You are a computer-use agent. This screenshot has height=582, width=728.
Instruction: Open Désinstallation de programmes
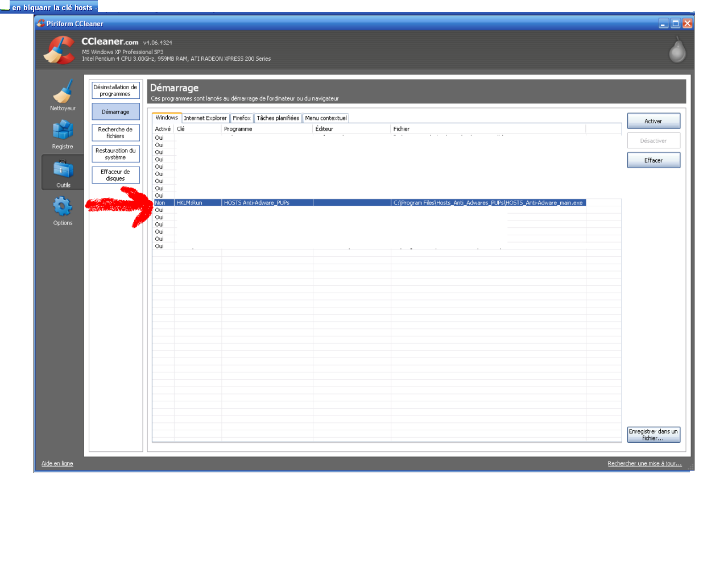point(115,90)
